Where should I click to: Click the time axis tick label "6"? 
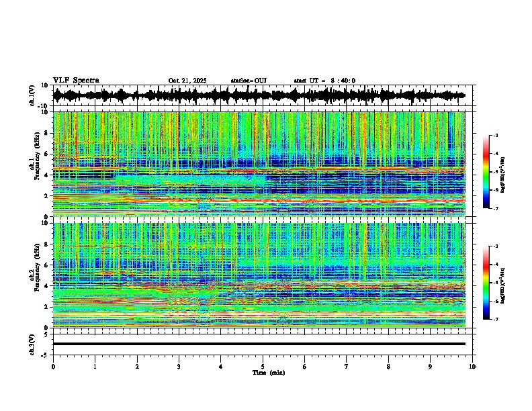(x=305, y=367)
